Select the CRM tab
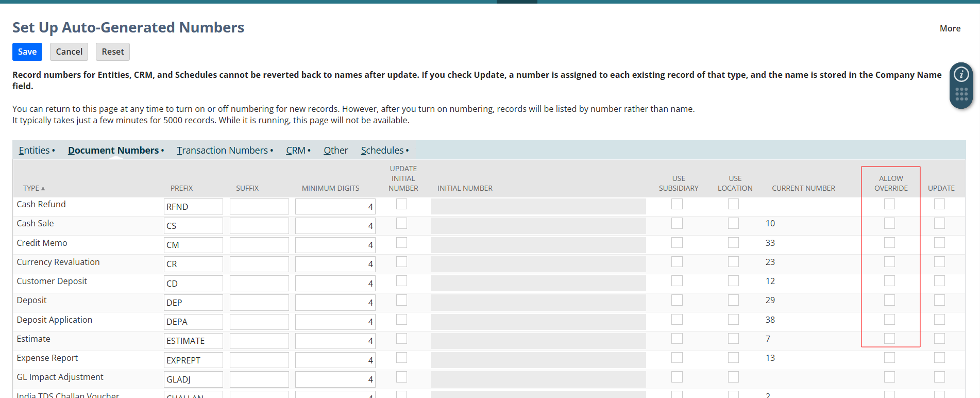This screenshot has height=398, width=980. click(x=296, y=151)
